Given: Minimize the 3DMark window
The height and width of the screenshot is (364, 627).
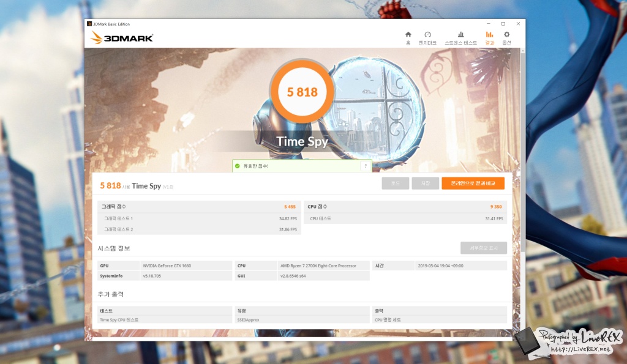Looking at the screenshot, I should 488,24.
